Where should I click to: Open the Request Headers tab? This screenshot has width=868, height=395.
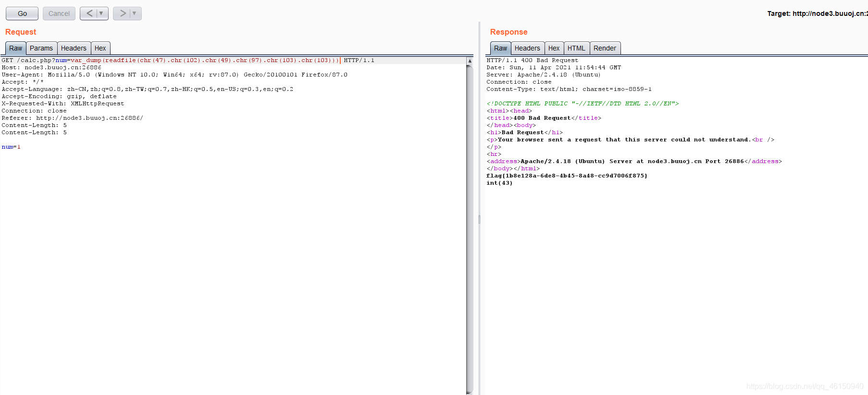click(x=74, y=48)
